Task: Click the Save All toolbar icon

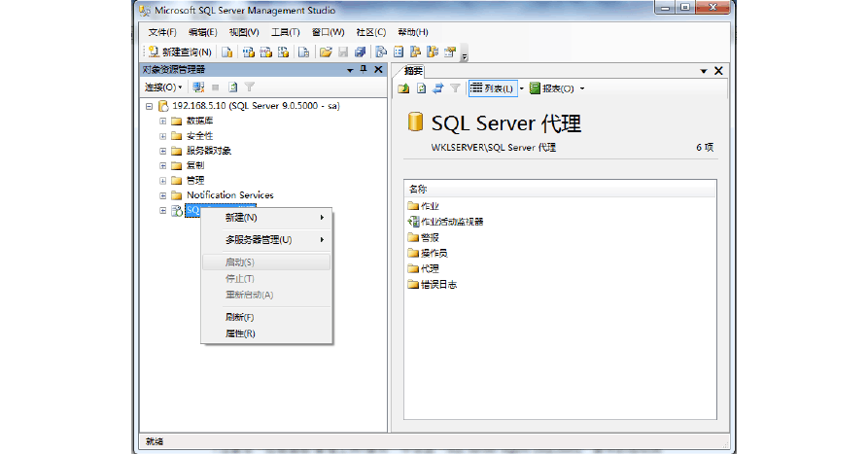Action: pos(361,52)
